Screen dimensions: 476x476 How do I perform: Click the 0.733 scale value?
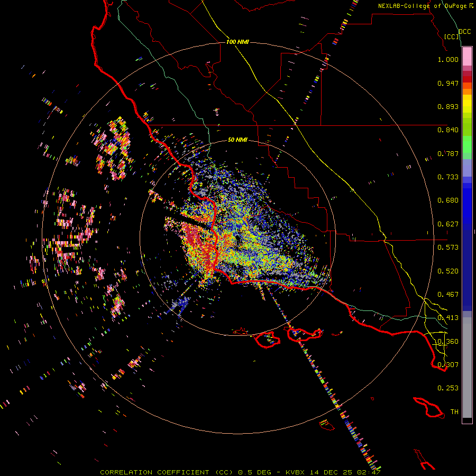448,177
